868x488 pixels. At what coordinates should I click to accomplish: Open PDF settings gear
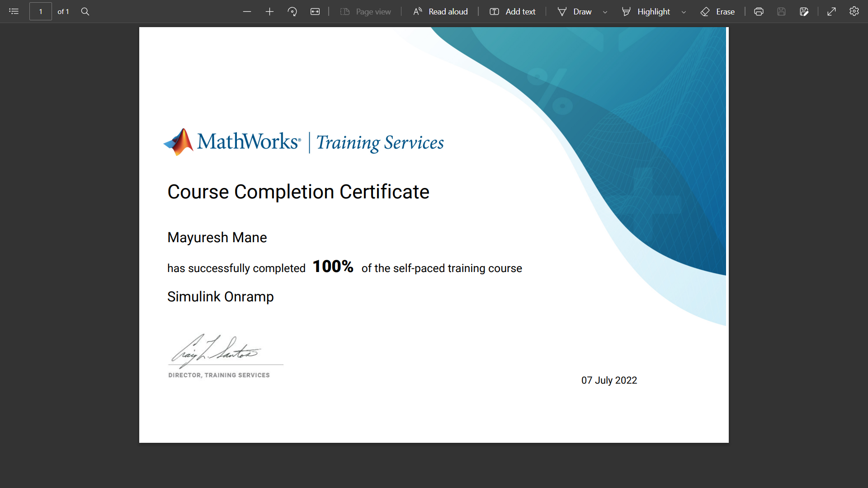tap(854, 11)
